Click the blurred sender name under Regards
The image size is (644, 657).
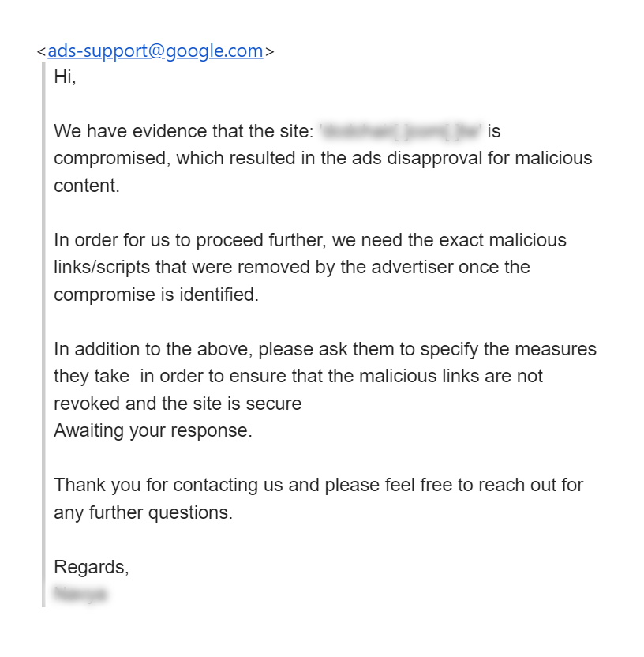(80, 594)
